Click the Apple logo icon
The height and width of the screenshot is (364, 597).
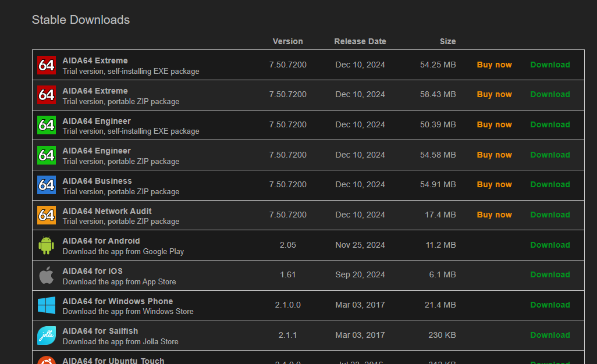pos(46,275)
